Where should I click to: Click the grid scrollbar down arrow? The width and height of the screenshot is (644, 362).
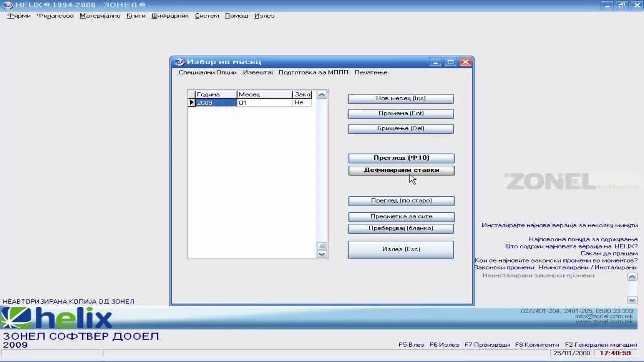(x=322, y=254)
